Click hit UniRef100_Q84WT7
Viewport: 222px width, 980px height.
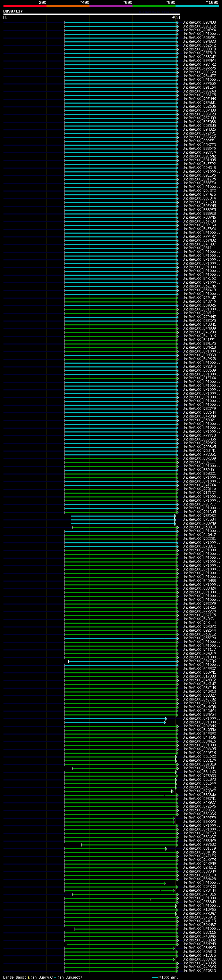click(x=199, y=76)
